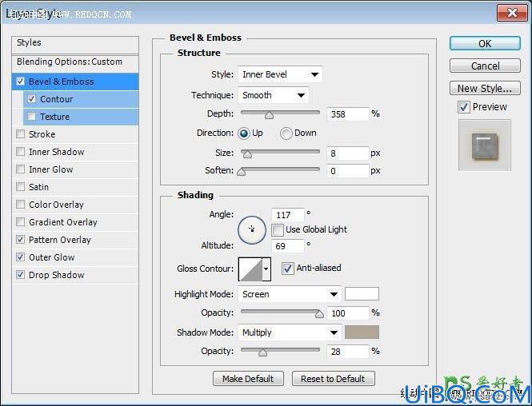Open the Highlight Mode dropdown showing Screen

290,294
